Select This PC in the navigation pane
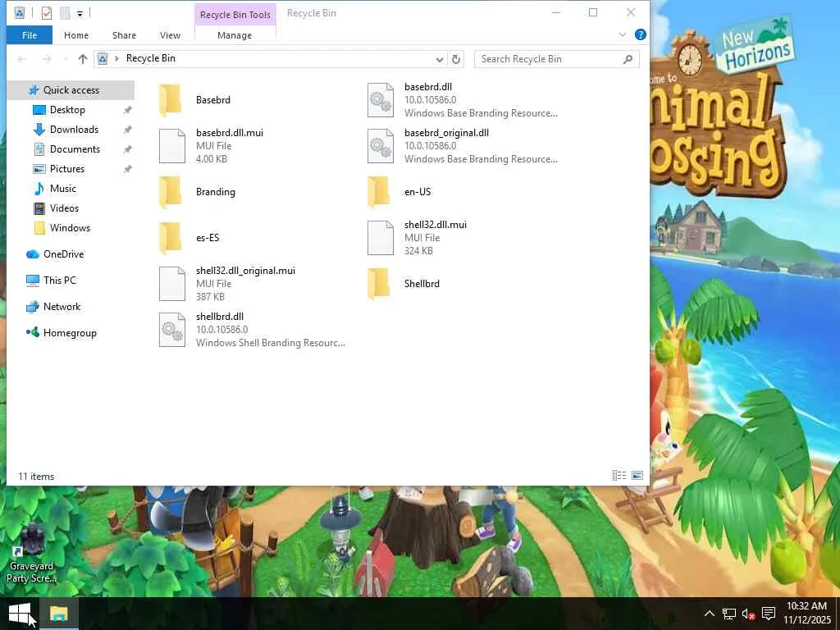This screenshot has width=840, height=630. tap(59, 281)
